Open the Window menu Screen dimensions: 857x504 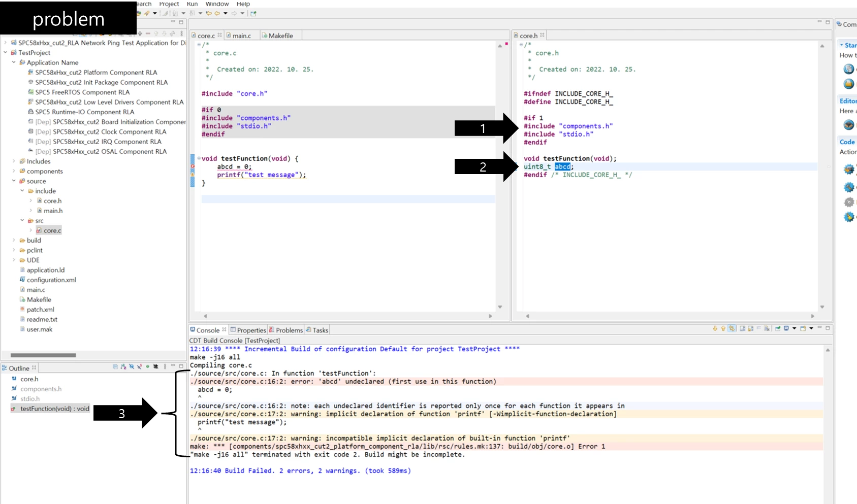(217, 4)
